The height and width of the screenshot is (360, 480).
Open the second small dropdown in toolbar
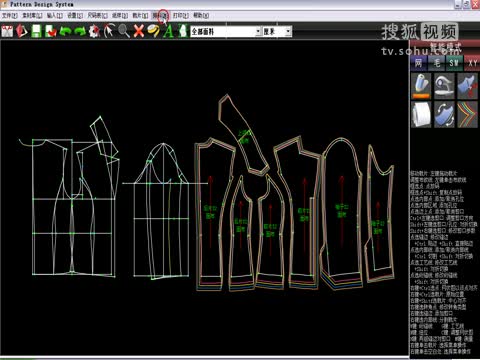tap(277, 32)
